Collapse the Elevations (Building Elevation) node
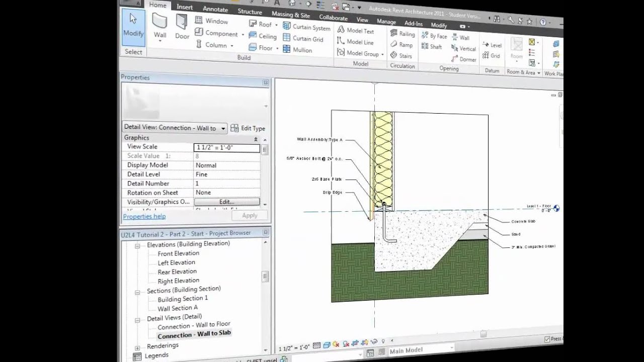The width and height of the screenshot is (644, 362). (137, 246)
